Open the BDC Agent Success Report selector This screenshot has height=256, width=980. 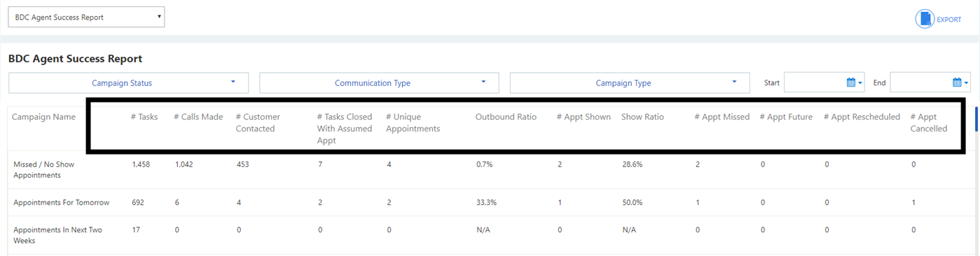pos(86,17)
